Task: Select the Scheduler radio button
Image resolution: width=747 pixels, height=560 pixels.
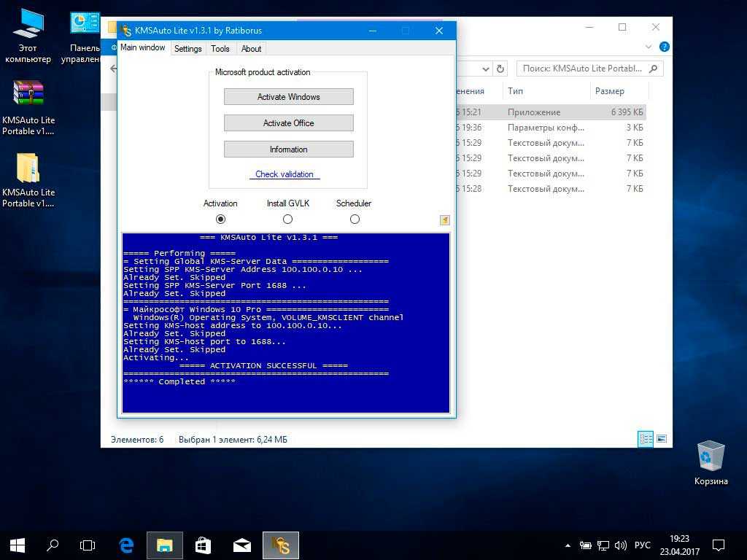Action: point(355,219)
